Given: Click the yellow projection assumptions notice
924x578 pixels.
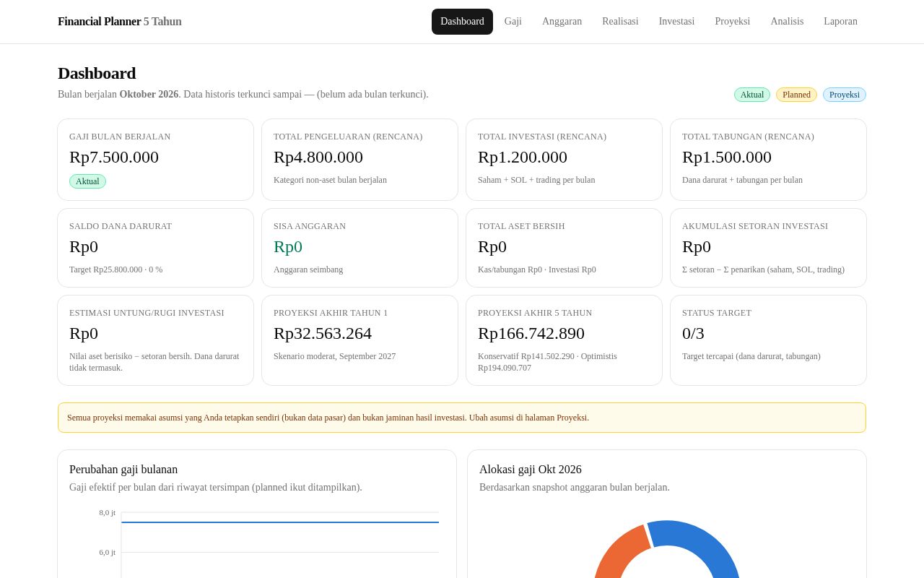Looking at the screenshot, I should pos(462,418).
